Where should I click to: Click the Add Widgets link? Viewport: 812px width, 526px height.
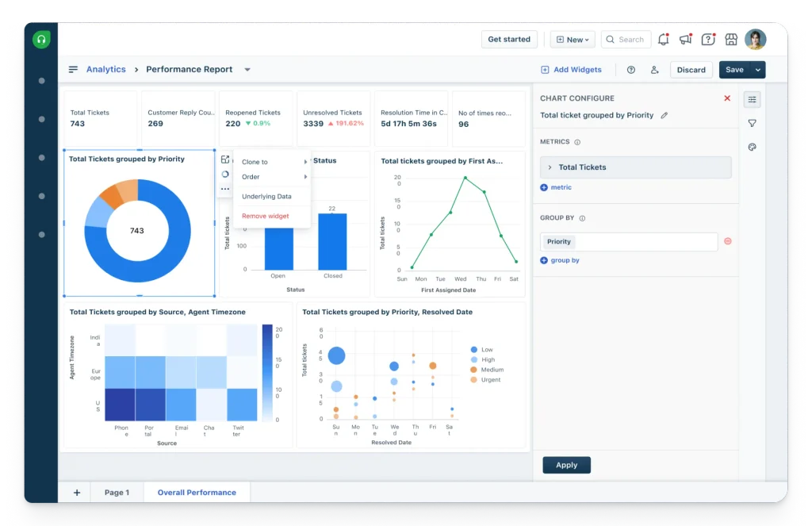(x=571, y=70)
